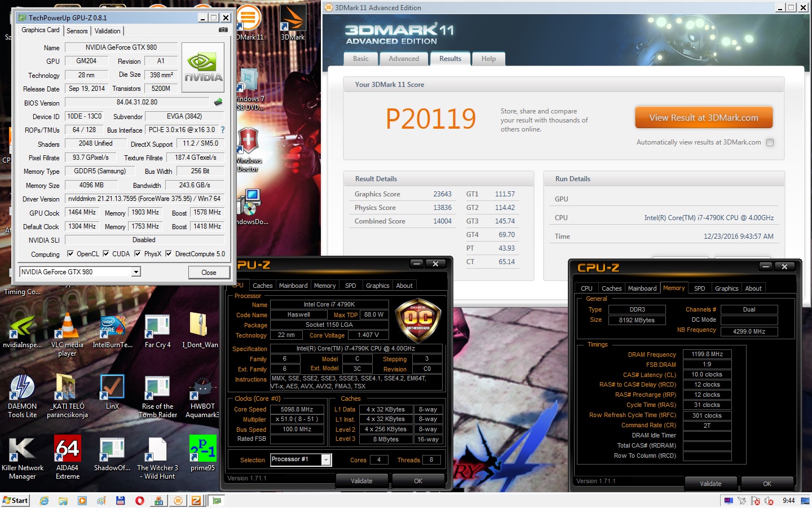The image size is (812, 508).
Task: Click the Bus Interface question mark icon
Action: 223,130
